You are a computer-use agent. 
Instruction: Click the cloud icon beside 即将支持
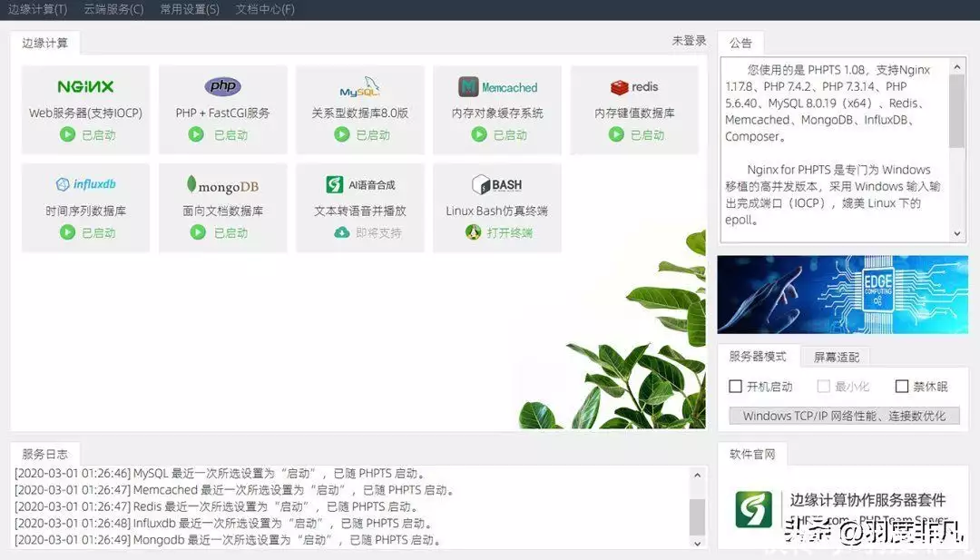coord(342,232)
